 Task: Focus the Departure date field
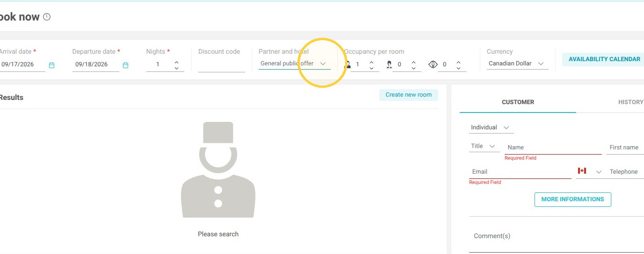[x=96, y=64]
